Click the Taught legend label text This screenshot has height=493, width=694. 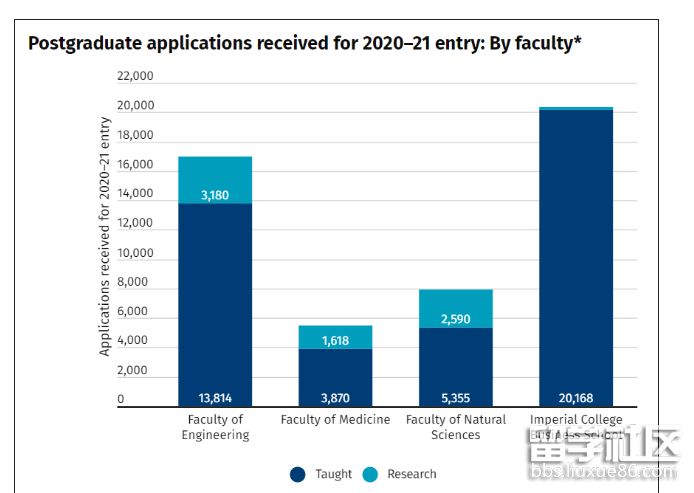(333, 474)
